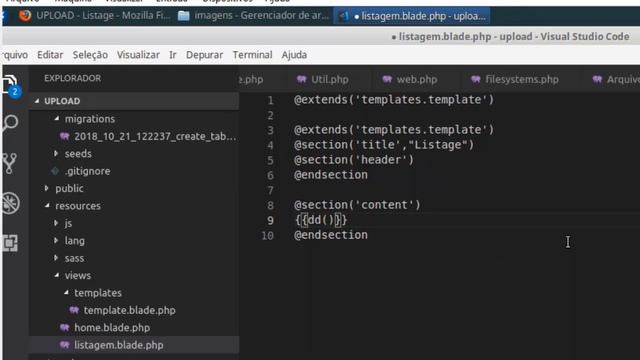Click the .gitignore file icon
Viewport: 640px width, 360px height.
point(55,171)
